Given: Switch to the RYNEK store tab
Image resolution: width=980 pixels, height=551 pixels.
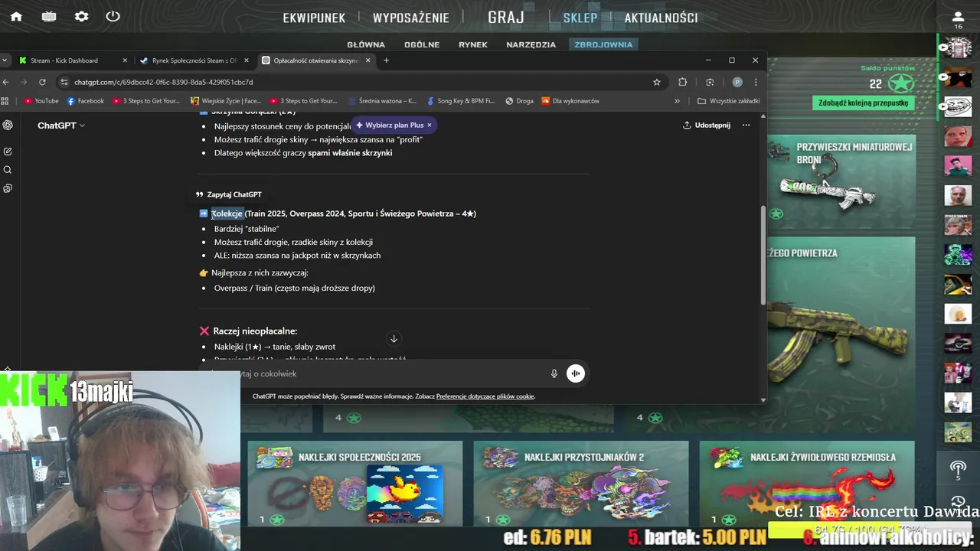Looking at the screenshot, I should [x=473, y=44].
